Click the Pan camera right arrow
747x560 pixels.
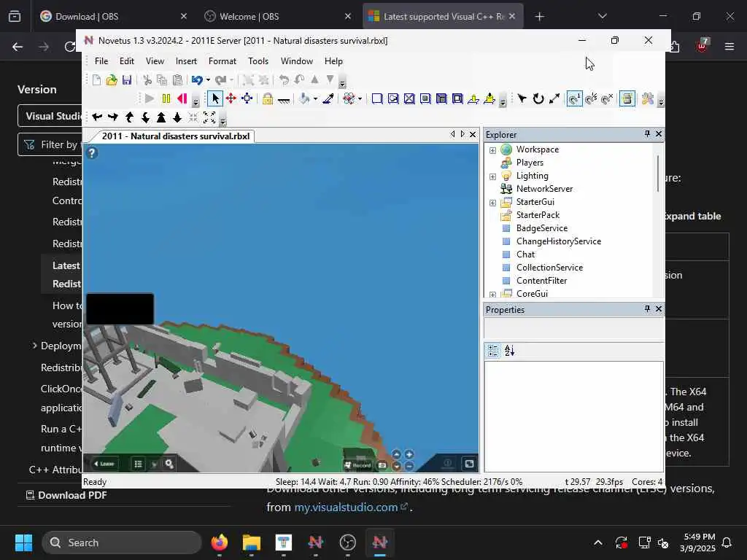pos(113,117)
